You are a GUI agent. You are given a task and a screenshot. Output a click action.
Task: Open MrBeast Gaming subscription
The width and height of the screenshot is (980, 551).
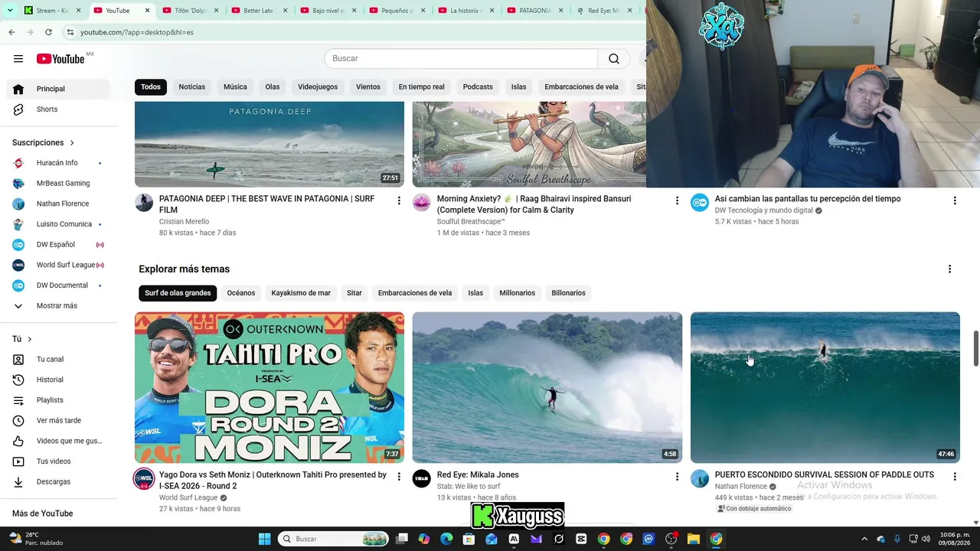point(61,184)
